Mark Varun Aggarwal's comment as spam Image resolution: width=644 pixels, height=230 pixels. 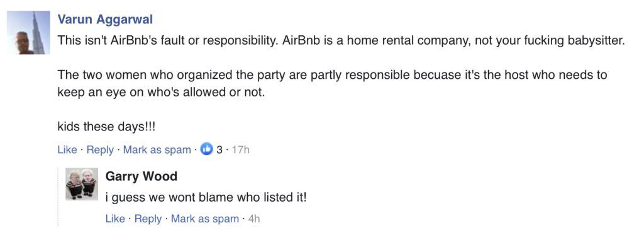click(x=157, y=150)
